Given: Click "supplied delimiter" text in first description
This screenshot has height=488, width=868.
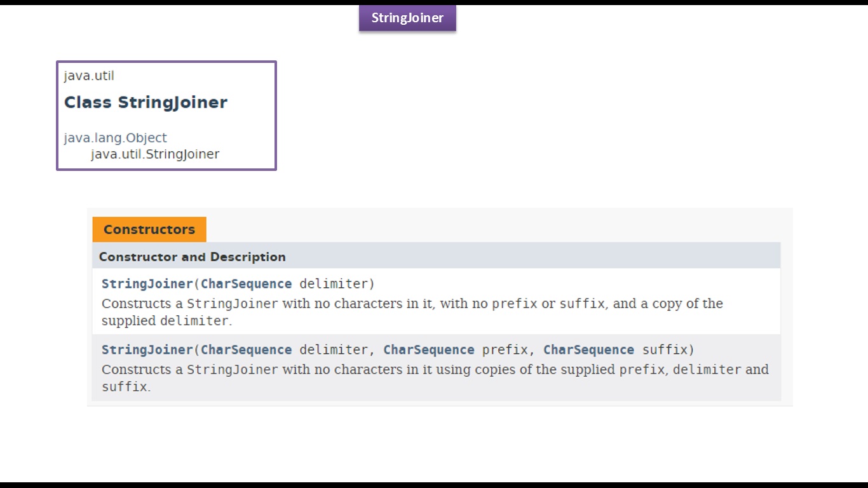Looking at the screenshot, I should tap(165, 321).
